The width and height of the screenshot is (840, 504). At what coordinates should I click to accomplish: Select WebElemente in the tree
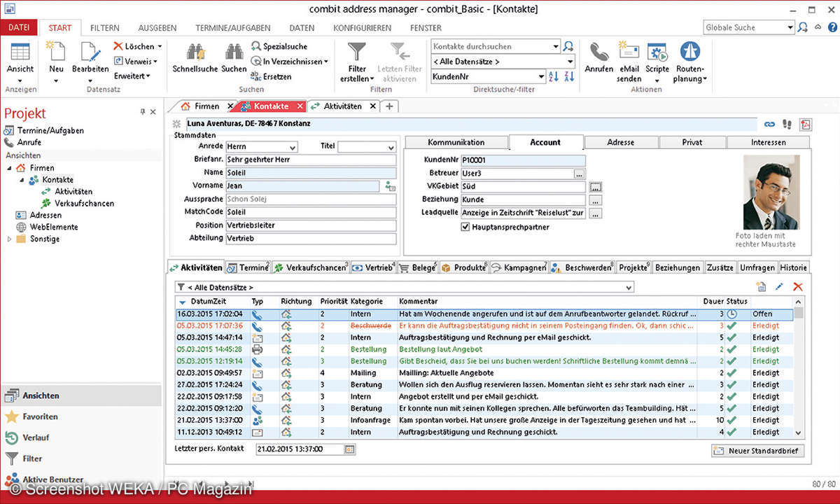(53, 227)
